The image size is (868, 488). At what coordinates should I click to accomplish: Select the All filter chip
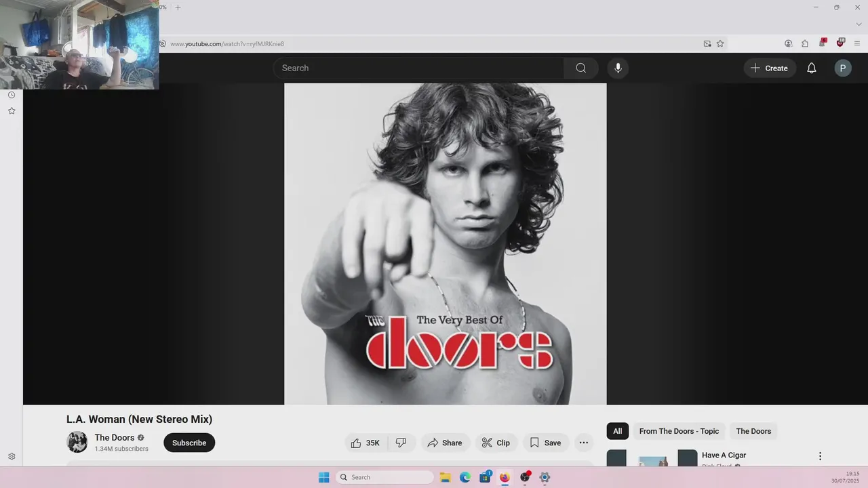(x=618, y=431)
